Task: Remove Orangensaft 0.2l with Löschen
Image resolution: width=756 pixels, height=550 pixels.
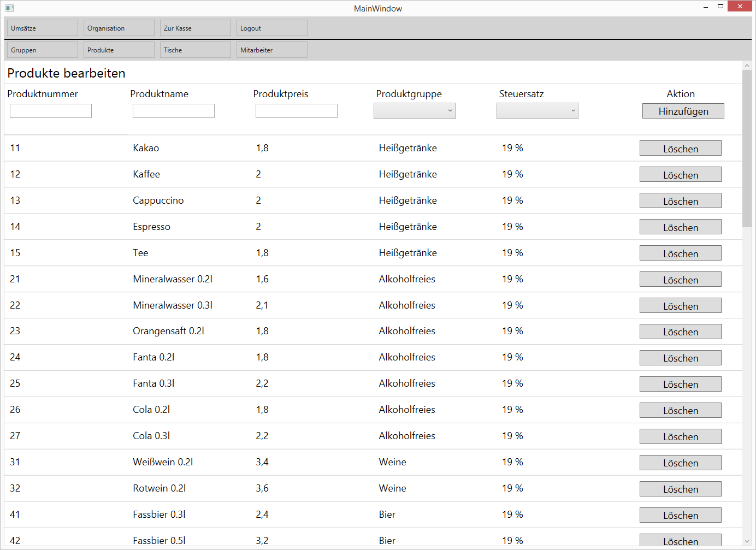Action: point(680,332)
